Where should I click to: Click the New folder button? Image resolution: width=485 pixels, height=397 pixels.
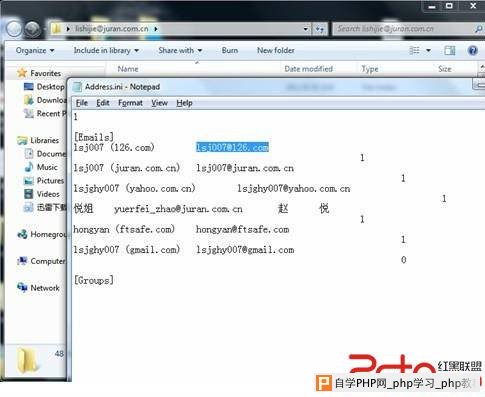pyautogui.click(x=276, y=51)
